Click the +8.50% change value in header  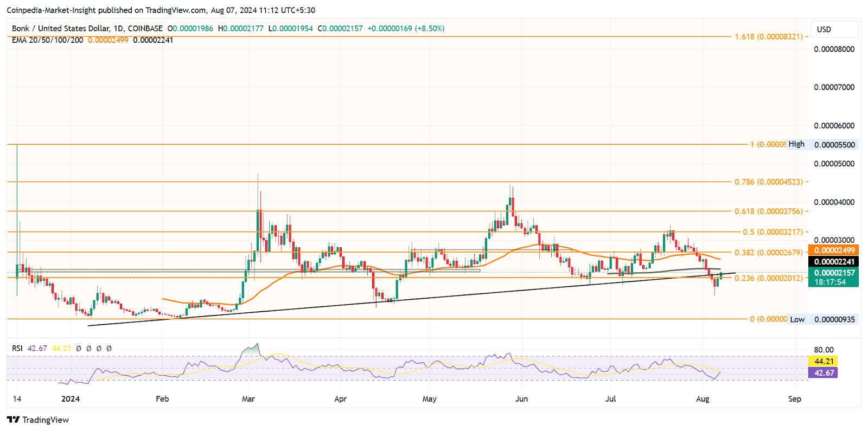pos(429,28)
